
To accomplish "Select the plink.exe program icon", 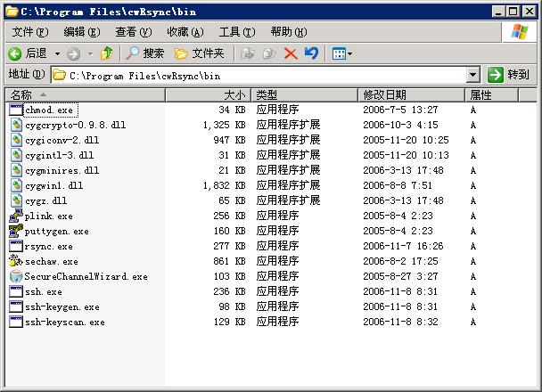I will 16,216.
